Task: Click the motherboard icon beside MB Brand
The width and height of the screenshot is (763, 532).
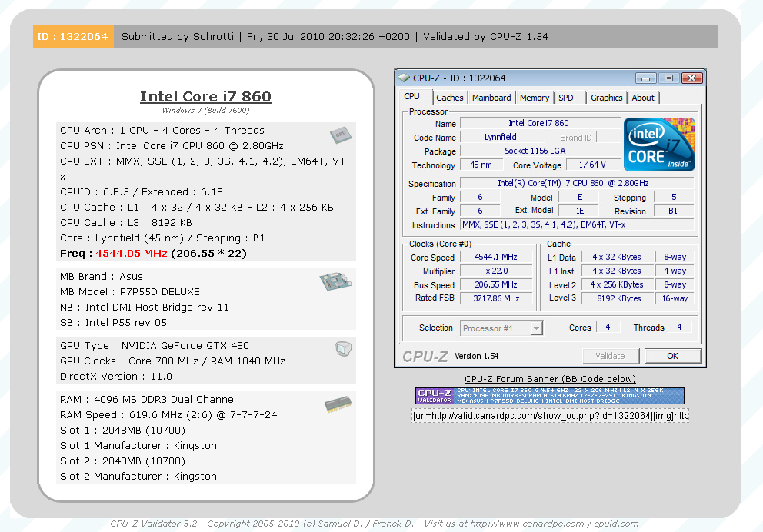Action: point(336,281)
